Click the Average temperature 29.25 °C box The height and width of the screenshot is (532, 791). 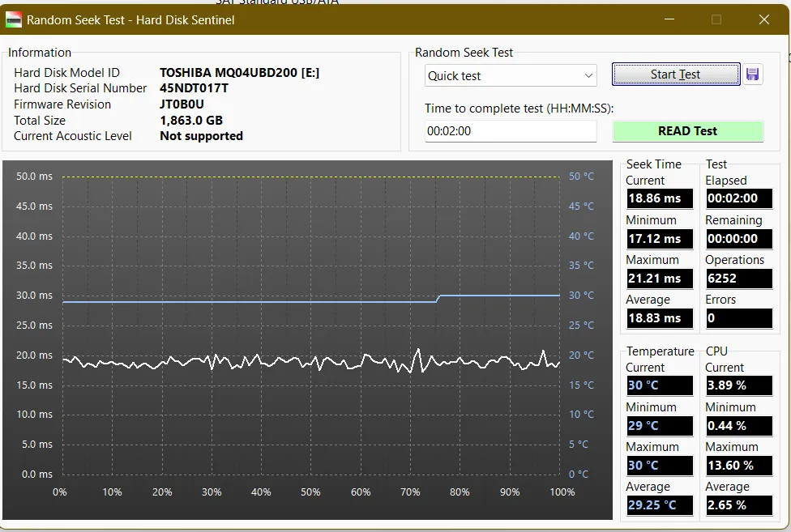(659, 505)
